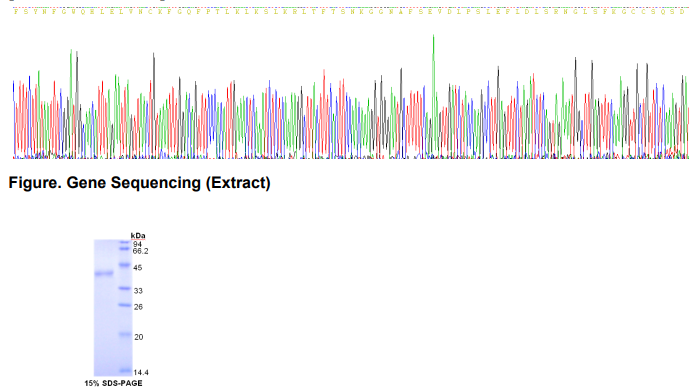Click the first "F" of the amino acid sequence
The image size is (690, 390).
coord(16,12)
